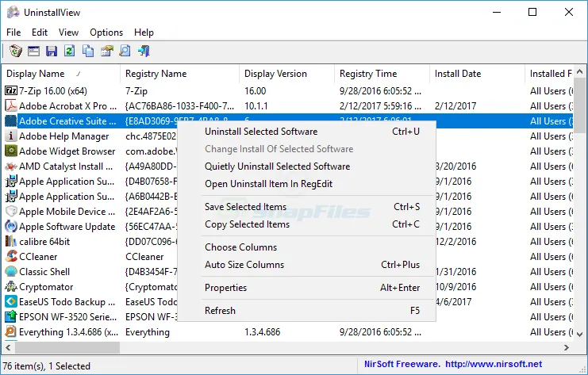
Task: Sort by the Display Version column header
Action: [287, 74]
